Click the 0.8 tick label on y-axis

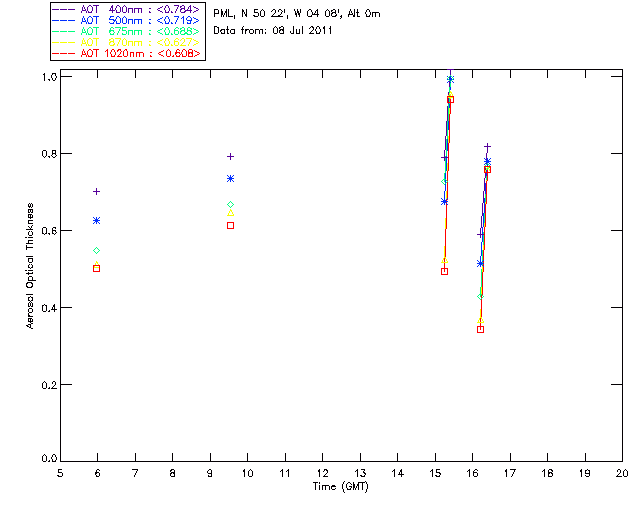coord(48,154)
